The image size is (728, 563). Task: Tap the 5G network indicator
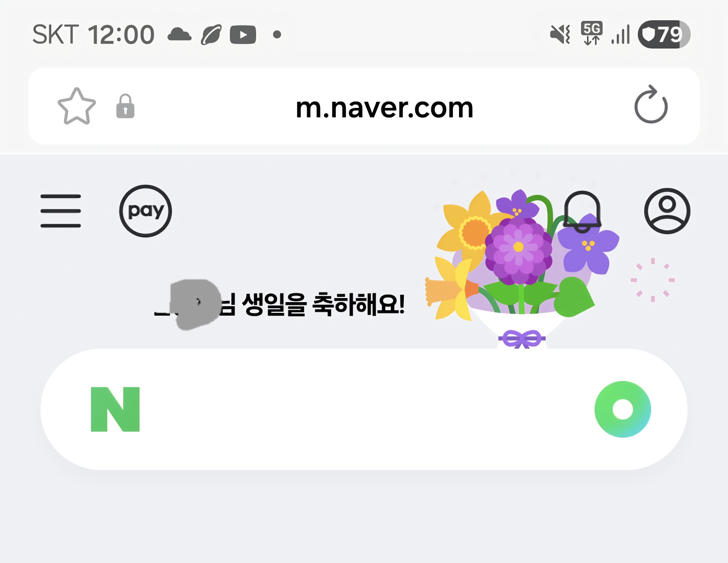click(x=592, y=33)
